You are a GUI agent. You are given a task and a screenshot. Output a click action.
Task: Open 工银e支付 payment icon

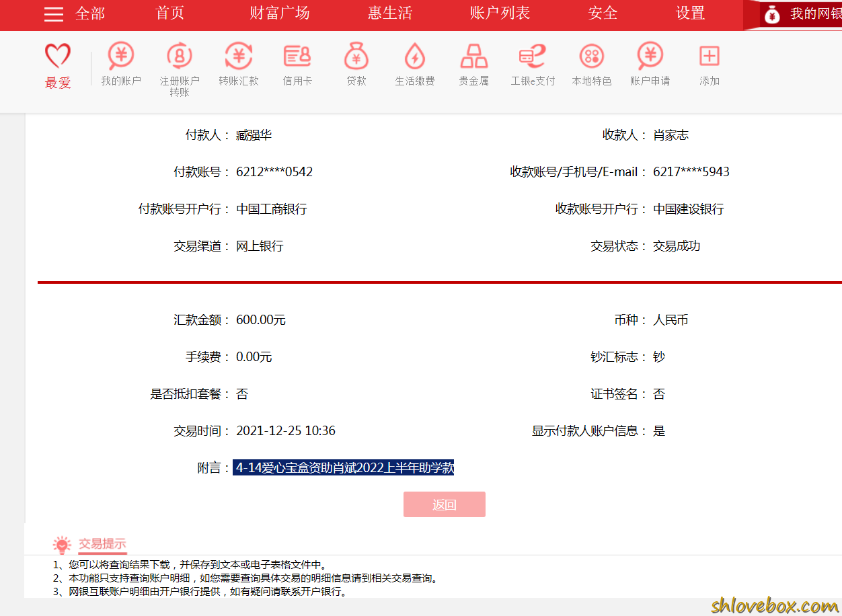click(x=533, y=56)
